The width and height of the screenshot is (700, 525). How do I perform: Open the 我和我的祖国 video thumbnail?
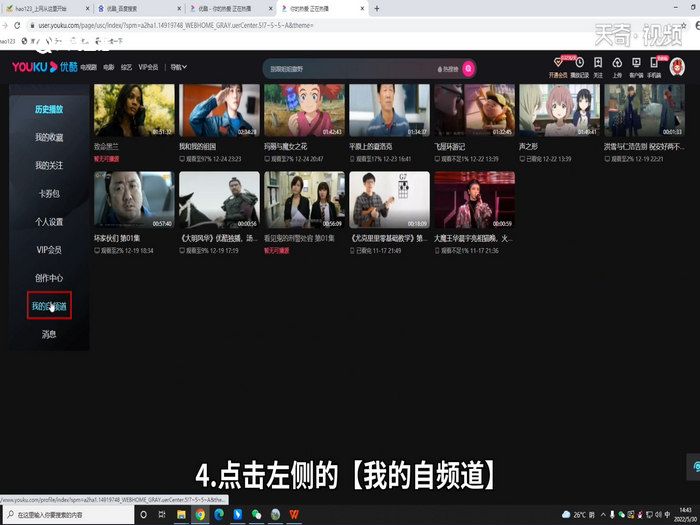(x=219, y=110)
